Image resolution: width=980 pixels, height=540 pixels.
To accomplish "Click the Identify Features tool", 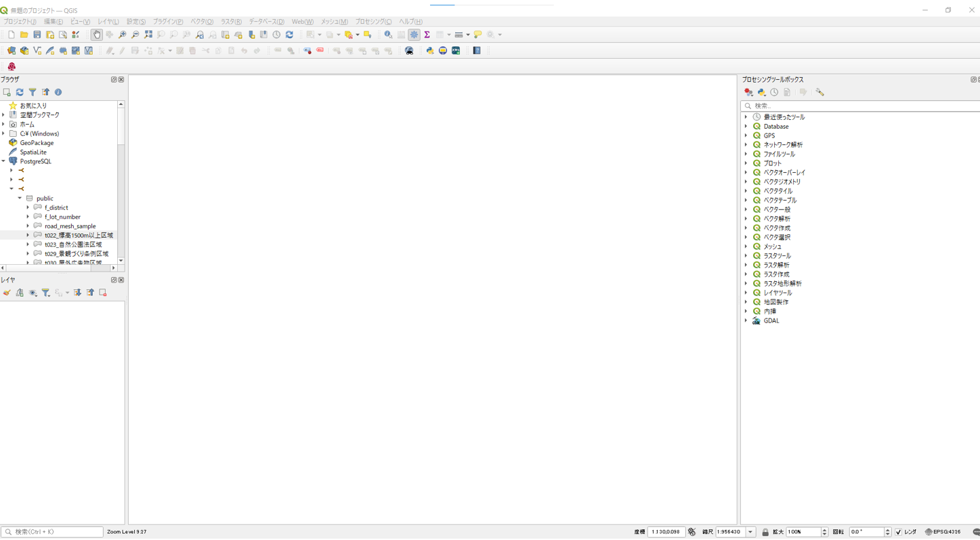I will pos(388,35).
